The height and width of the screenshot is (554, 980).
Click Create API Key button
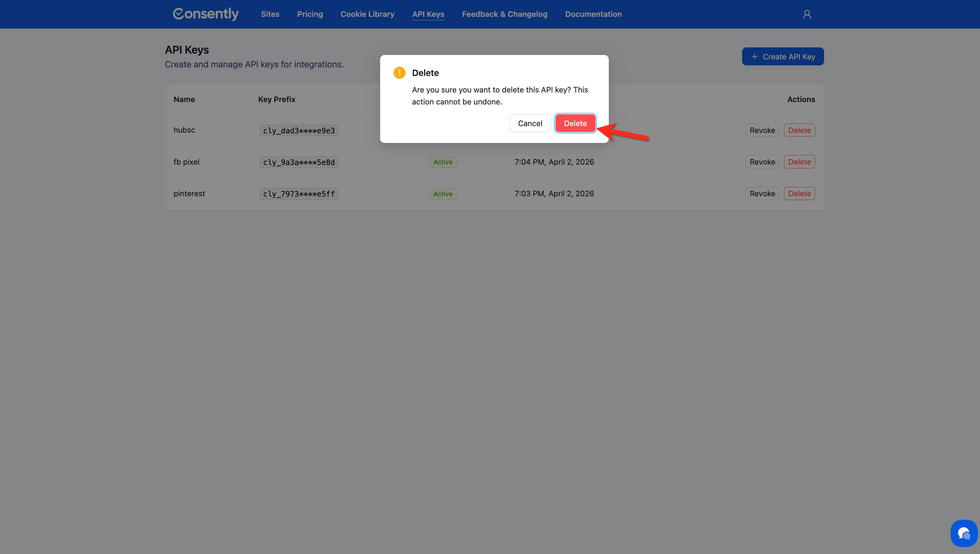click(x=783, y=57)
